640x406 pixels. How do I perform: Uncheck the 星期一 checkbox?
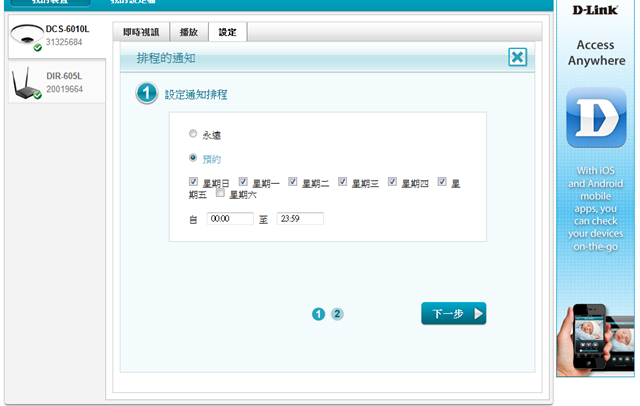click(x=243, y=181)
